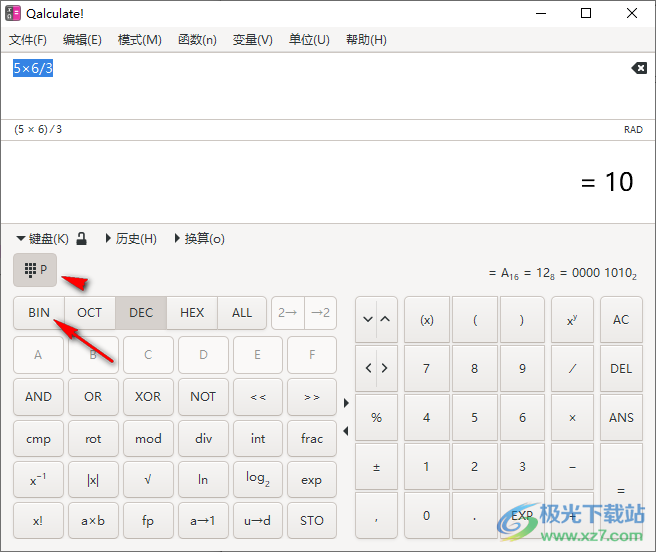
Task: Expand the 历史(H) history panel
Action: pos(131,239)
